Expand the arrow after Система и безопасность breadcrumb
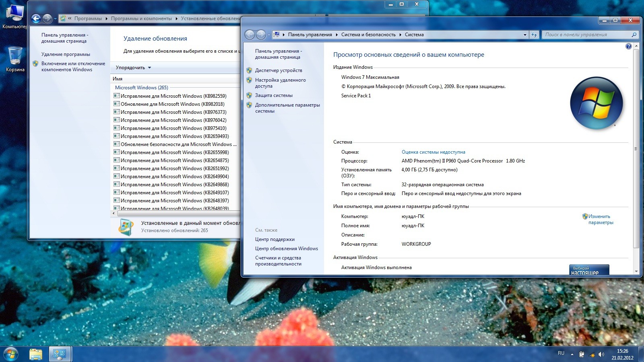This screenshot has width=644, height=362. pos(400,35)
